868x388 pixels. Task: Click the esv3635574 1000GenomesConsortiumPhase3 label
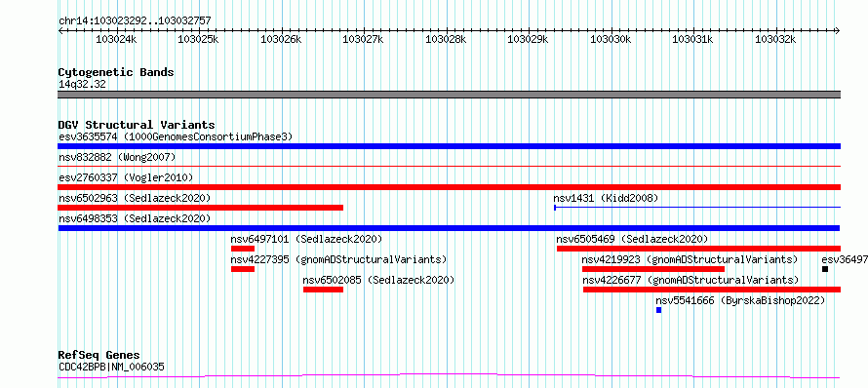coord(176,136)
